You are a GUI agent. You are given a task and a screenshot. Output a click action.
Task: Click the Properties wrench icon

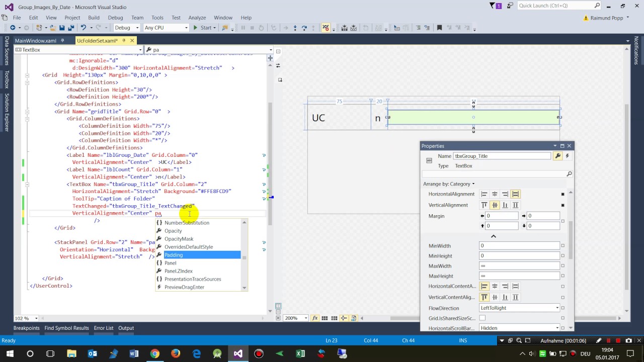pyautogui.click(x=557, y=156)
